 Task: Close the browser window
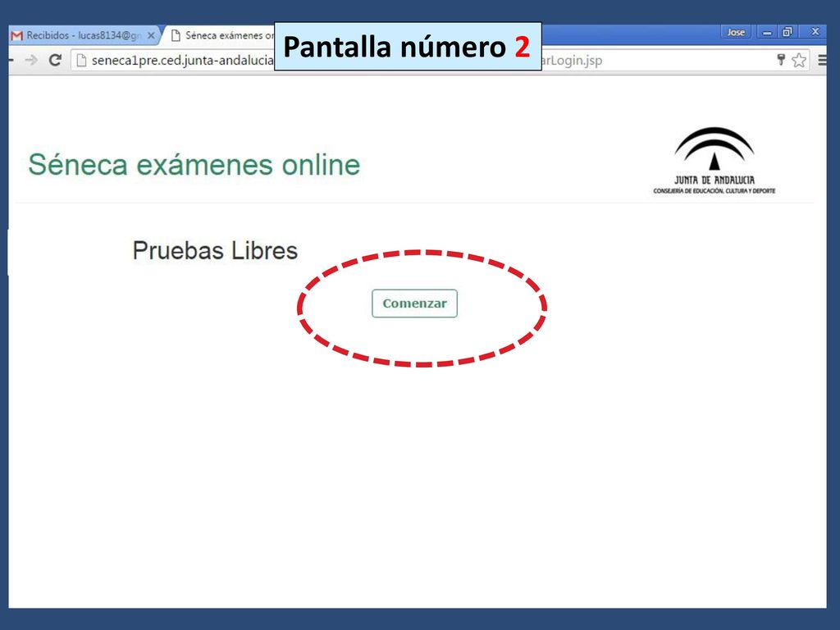point(815,32)
